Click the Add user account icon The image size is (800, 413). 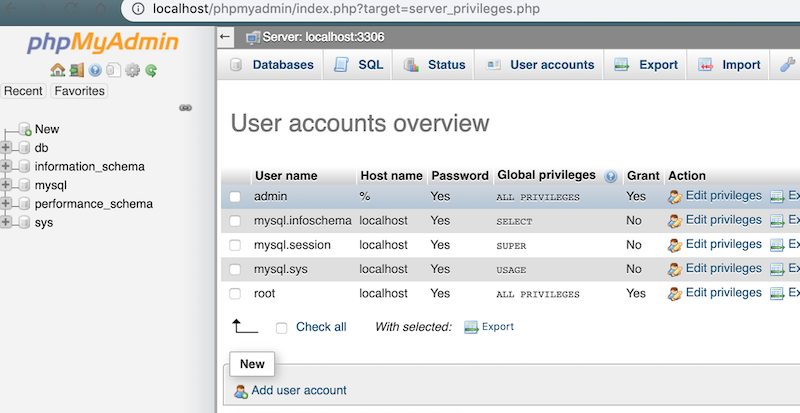(x=240, y=392)
